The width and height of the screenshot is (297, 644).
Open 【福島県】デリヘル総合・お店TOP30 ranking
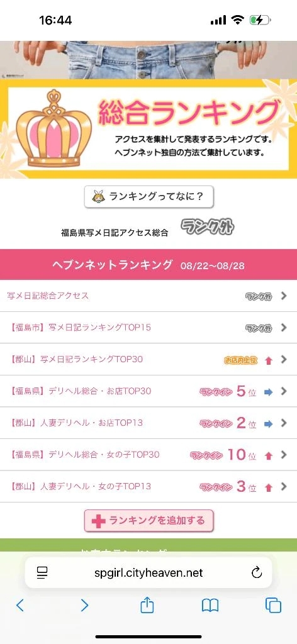[x=148, y=391]
